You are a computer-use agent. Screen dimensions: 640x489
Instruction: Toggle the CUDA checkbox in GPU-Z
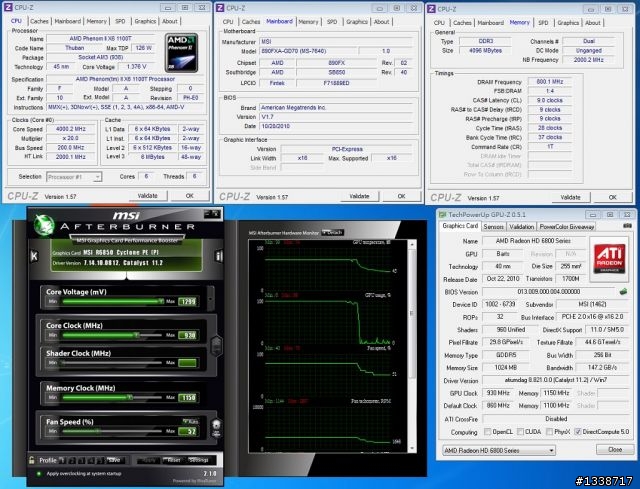click(x=520, y=431)
